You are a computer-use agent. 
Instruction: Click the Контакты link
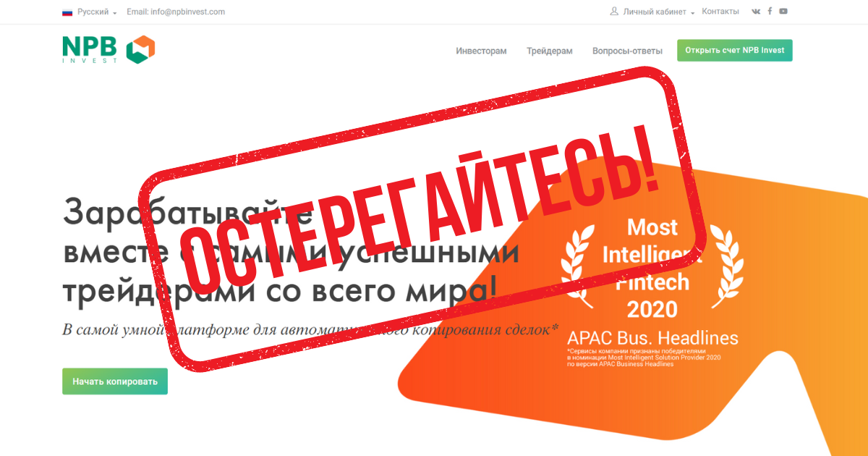[720, 12]
